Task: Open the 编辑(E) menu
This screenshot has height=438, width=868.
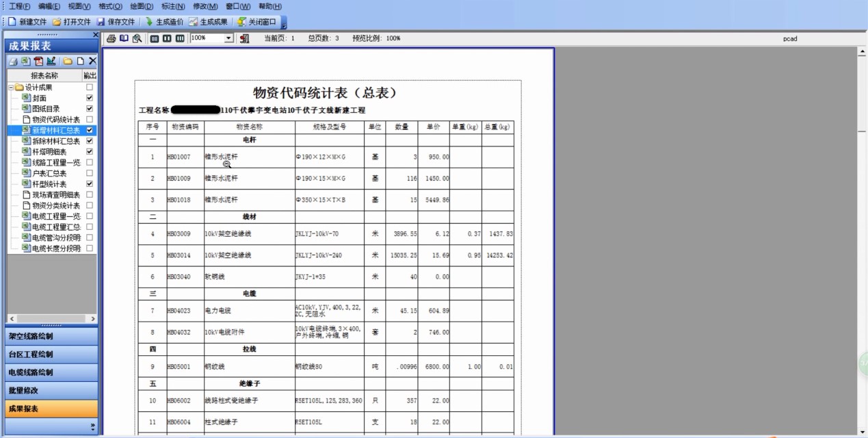Action: [49, 6]
